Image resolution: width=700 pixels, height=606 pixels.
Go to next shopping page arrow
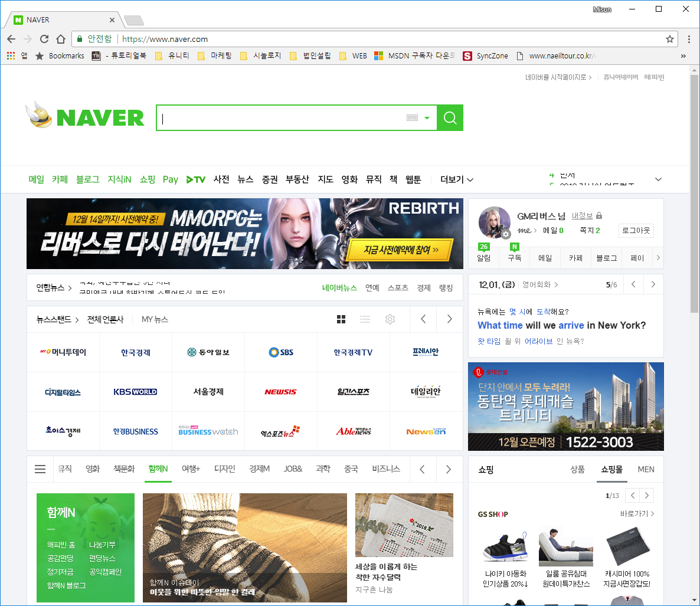[x=647, y=495]
